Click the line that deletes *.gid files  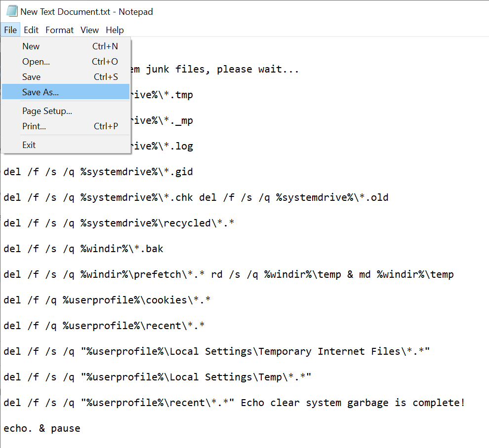coord(98,172)
